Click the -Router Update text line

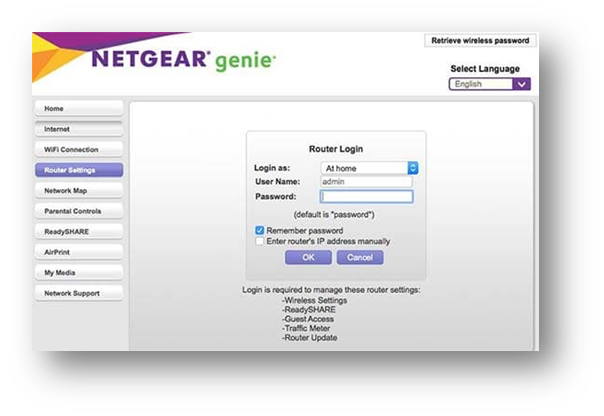309,338
